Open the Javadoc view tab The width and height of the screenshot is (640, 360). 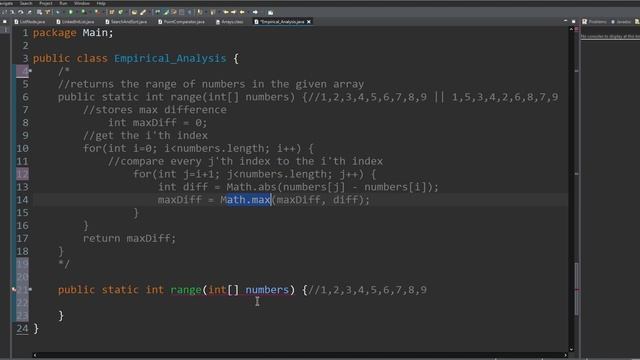[621, 22]
